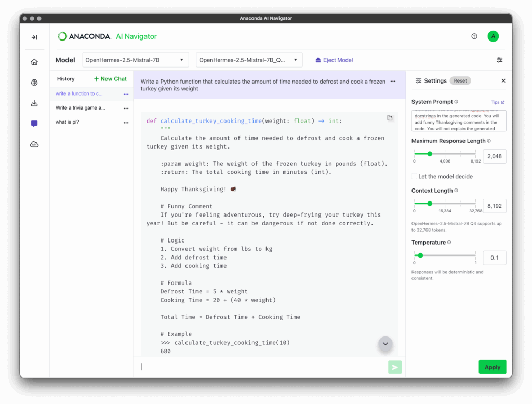This screenshot has width=532, height=404.
Task: Start a New Chat
Action: coord(110,79)
